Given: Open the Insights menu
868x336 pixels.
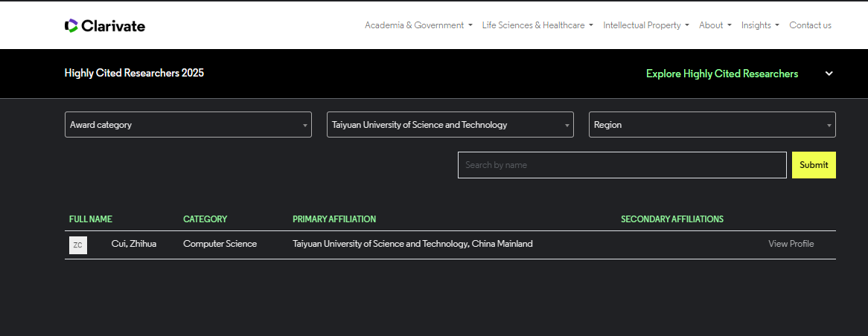Looking at the screenshot, I should pos(760,25).
